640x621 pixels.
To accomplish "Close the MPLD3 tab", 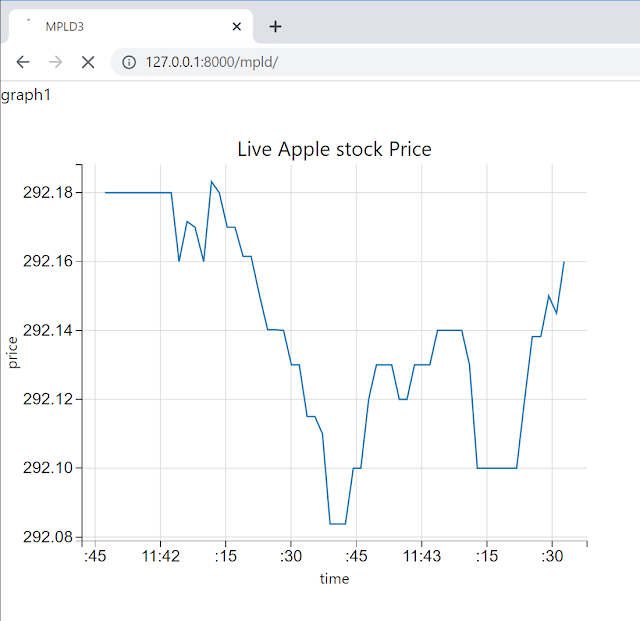I will pyautogui.click(x=236, y=27).
